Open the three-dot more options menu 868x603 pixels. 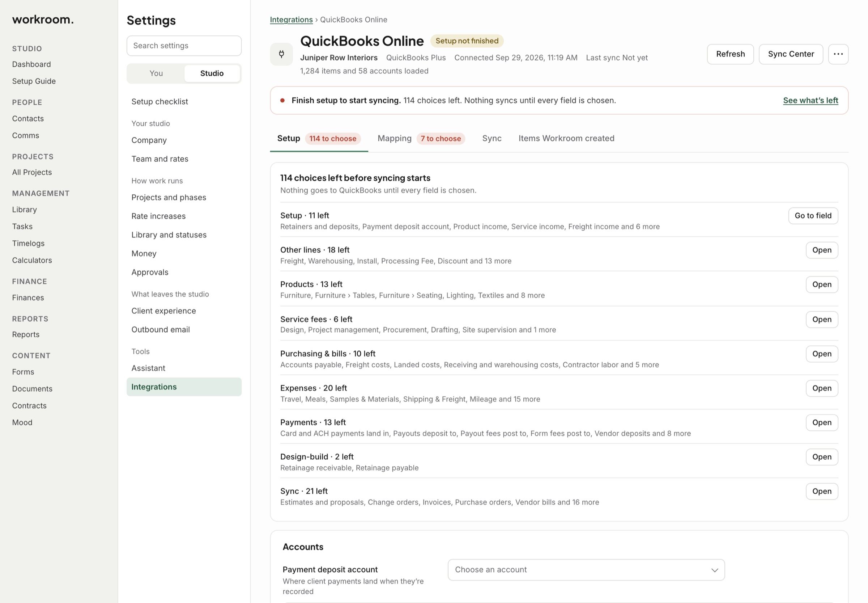pos(838,54)
